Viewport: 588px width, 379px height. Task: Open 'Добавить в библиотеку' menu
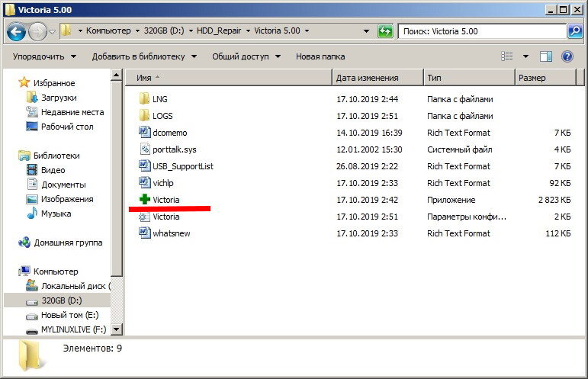[x=144, y=56]
